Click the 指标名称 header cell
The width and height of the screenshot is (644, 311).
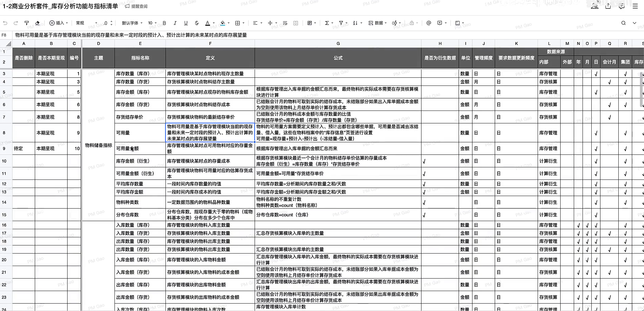point(140,58)
